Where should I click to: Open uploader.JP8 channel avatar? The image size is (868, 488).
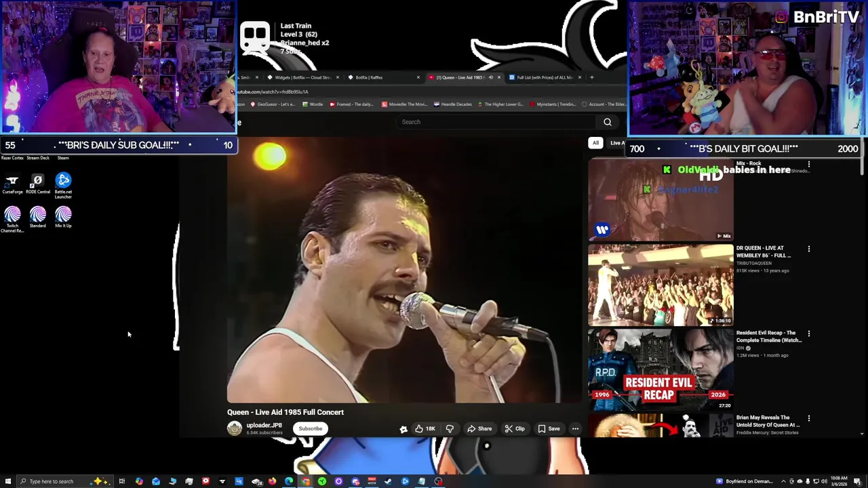(235, 428)
